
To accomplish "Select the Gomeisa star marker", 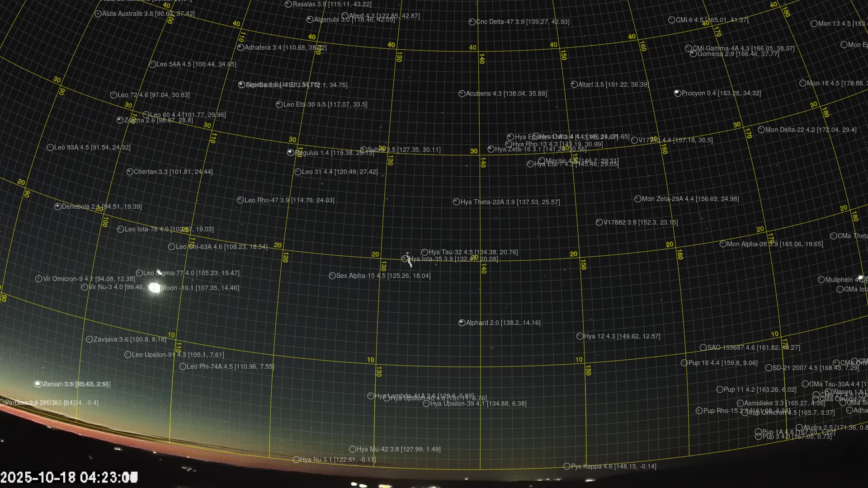I will pos(693,54).
